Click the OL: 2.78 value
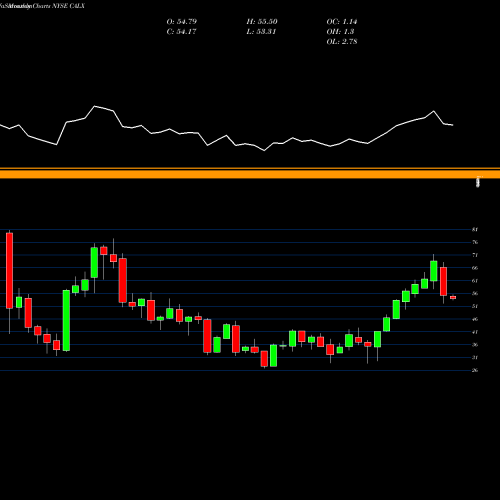Viewport: 500px width, 500px height. (342, 42)
